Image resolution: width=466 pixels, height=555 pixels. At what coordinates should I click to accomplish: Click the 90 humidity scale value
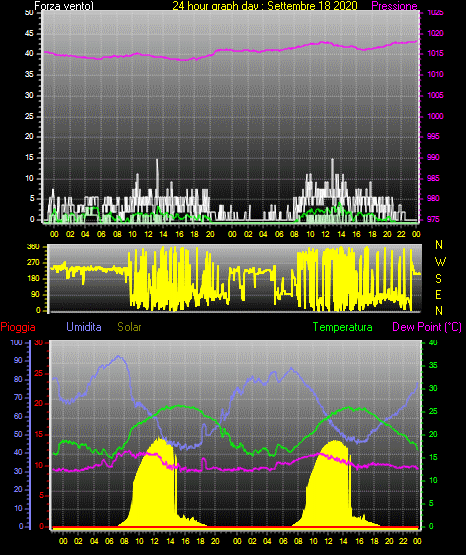click(x=18, y=360)
